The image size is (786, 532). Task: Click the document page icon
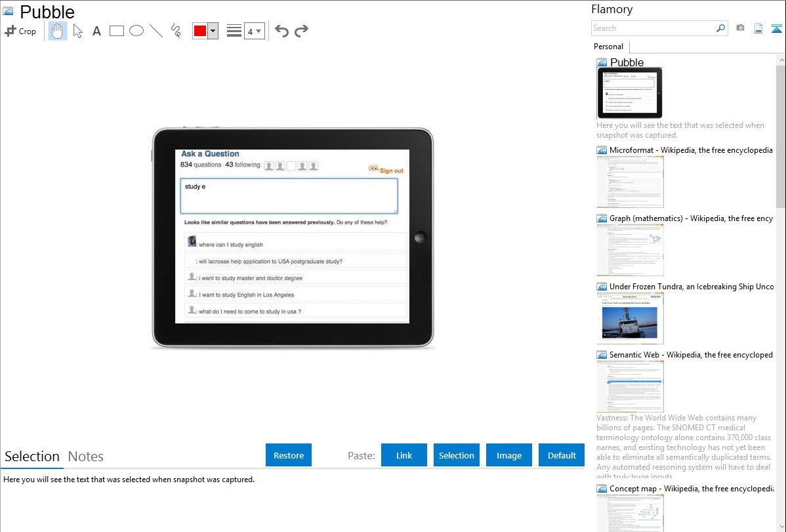(758, 28)
